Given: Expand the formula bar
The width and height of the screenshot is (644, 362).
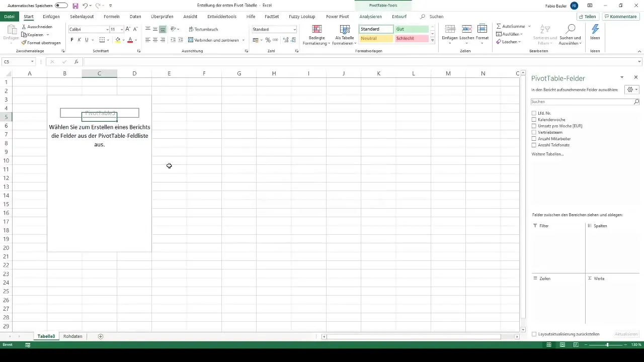Looking at the screenshot, I should click(x=639, y=62).
